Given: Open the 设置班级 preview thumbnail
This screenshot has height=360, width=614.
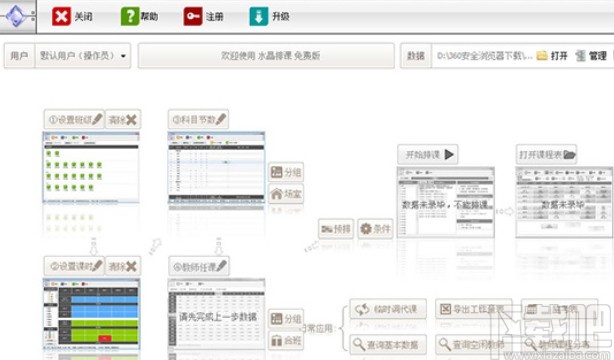Looking at the screenshot, I should click(x=91, y=168).
